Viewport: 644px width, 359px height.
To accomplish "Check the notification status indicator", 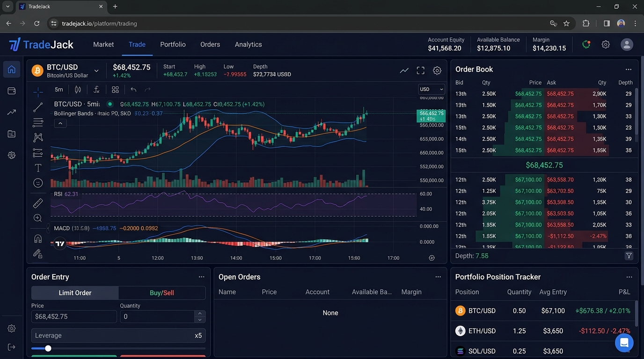I will (586, 44).
